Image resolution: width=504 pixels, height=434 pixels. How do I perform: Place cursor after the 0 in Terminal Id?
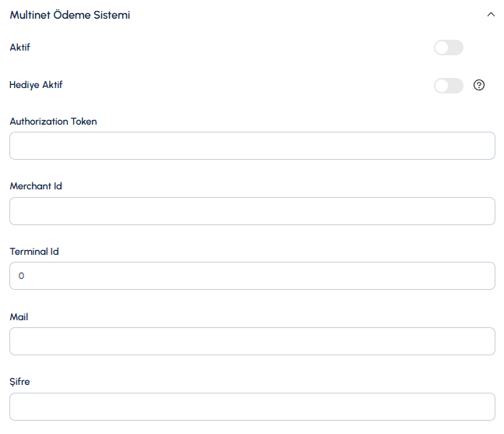click(x=24, y=276)
